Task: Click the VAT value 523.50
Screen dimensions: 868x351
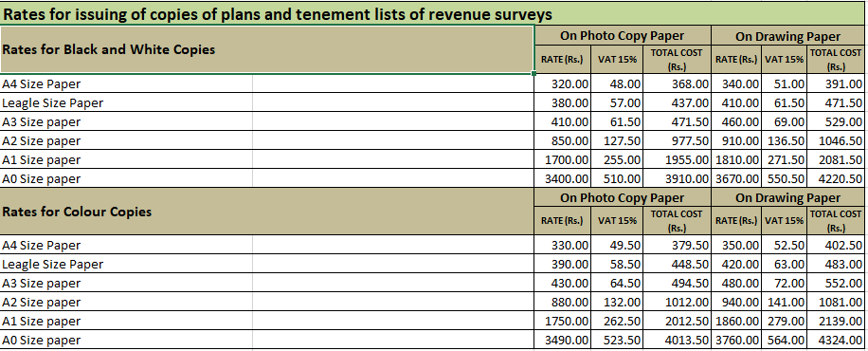Action: [617, 340]
